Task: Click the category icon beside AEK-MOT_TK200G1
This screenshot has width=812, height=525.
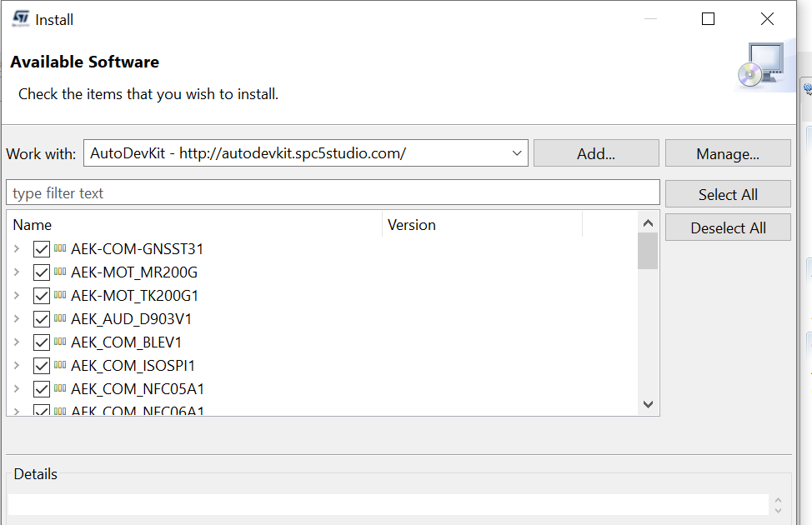Action: (60, 295)
